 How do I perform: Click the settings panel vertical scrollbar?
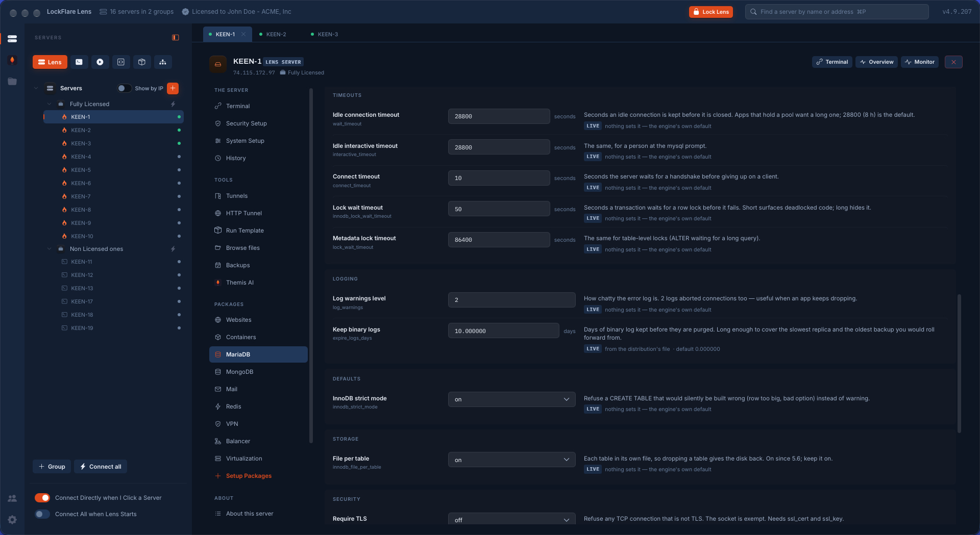[959, 363]
